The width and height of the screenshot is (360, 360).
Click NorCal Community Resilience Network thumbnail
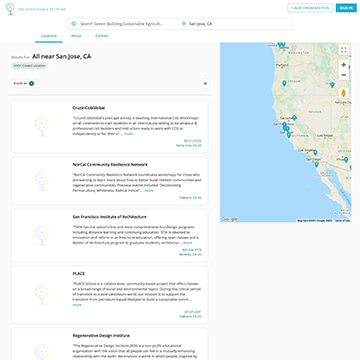(42, 181)
